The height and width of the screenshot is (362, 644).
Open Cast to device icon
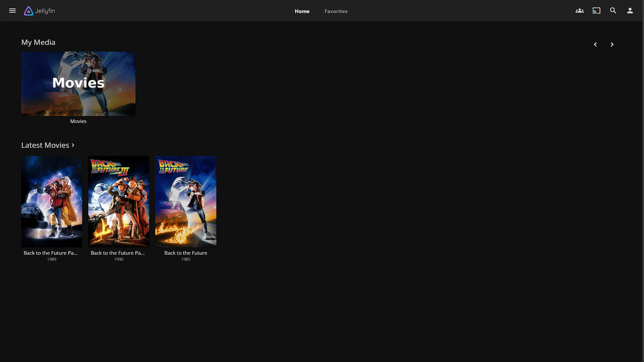pos(596,11)
